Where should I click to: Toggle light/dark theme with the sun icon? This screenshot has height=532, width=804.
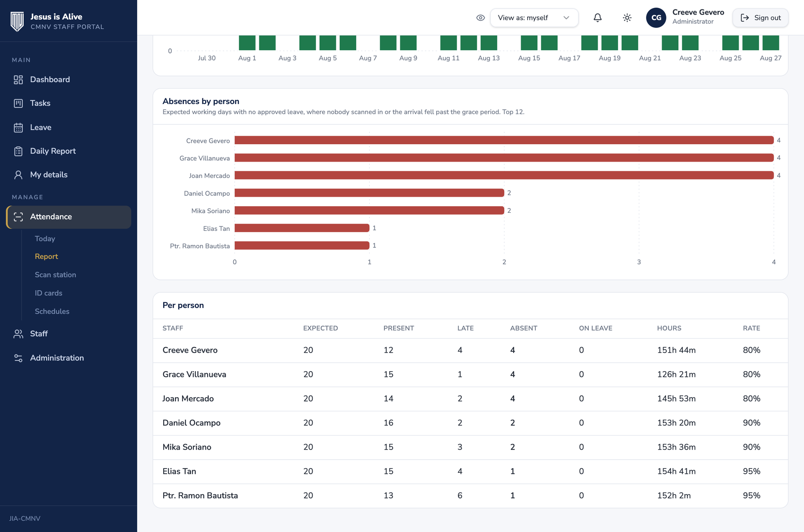tap(627, 18)
